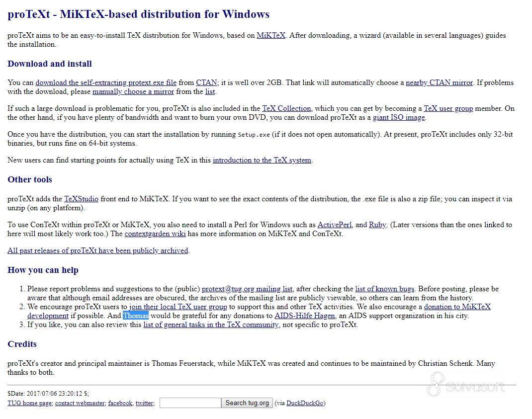Click the name Thomas Feuerstack in Credits
532x419 pixels.
(x=183, y=363)
